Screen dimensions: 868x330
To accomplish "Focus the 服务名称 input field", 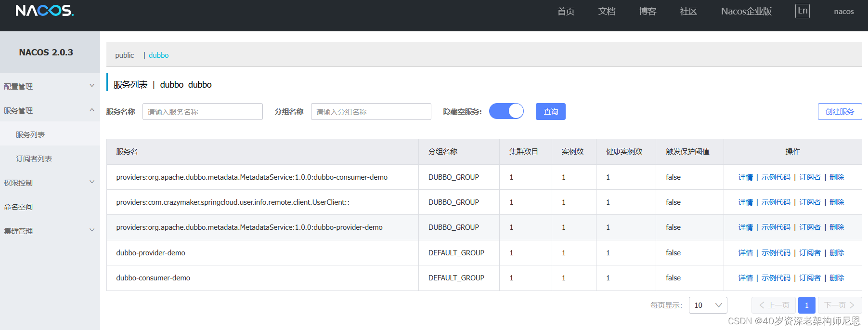I will click(202, 111).
